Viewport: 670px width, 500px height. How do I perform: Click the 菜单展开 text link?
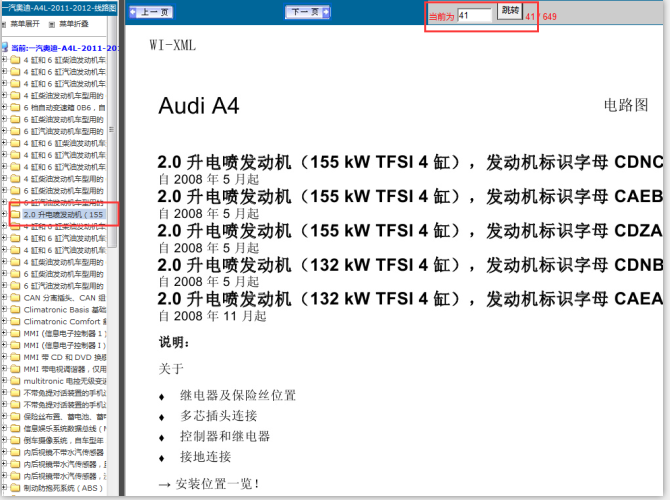25,24
